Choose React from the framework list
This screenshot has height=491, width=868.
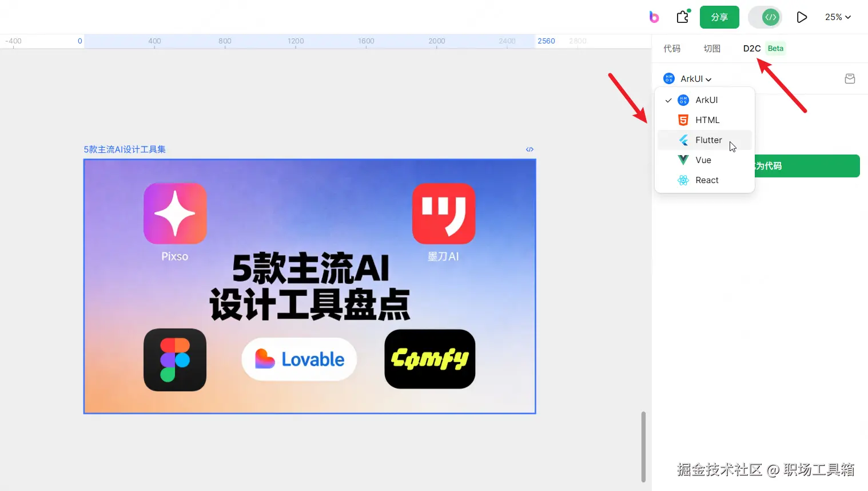704,180
